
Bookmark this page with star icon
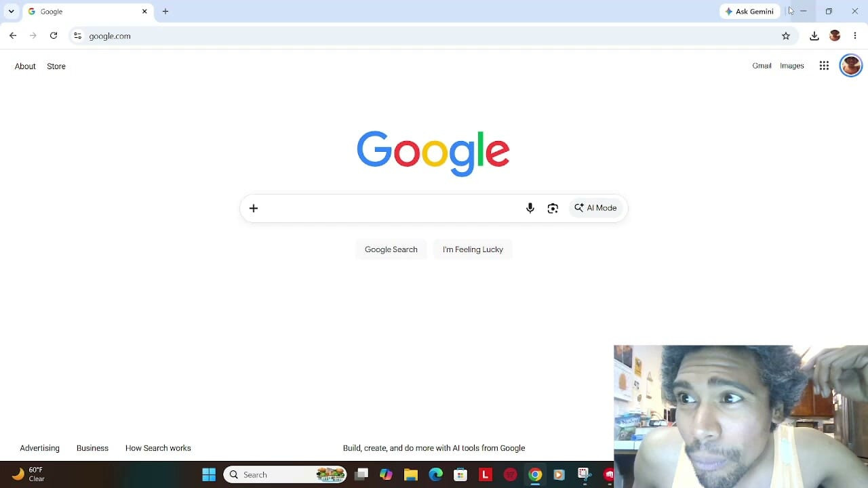click(x=786, y=36)
